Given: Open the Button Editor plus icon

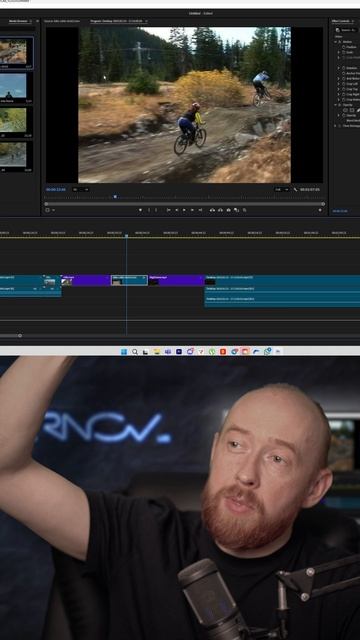Looking at the screenshot, I should (x=320, y=210).
